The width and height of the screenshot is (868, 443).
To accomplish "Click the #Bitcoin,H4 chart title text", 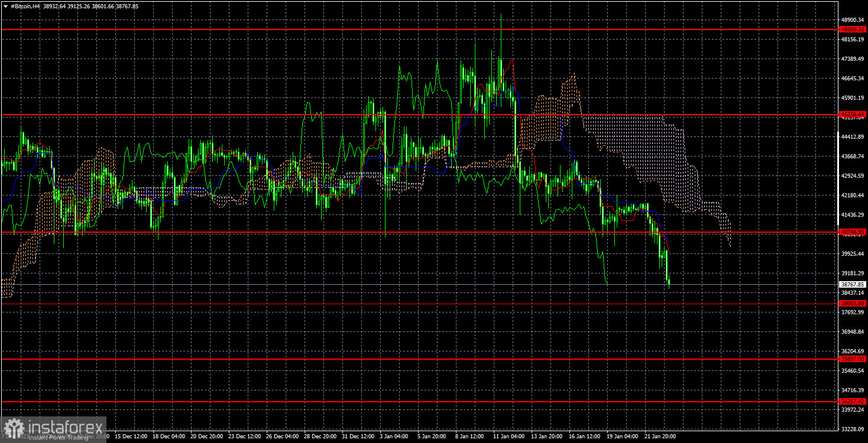I will pos(25,6).
